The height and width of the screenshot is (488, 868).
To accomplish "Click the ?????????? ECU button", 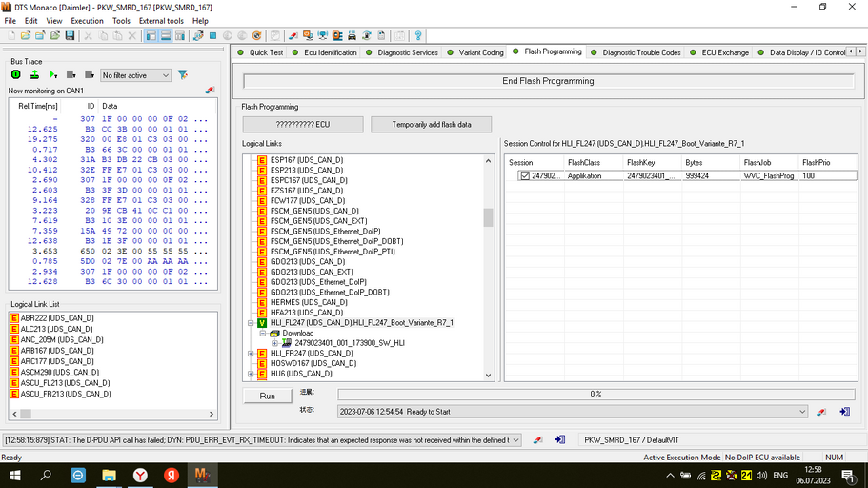I will pos(303,125).
